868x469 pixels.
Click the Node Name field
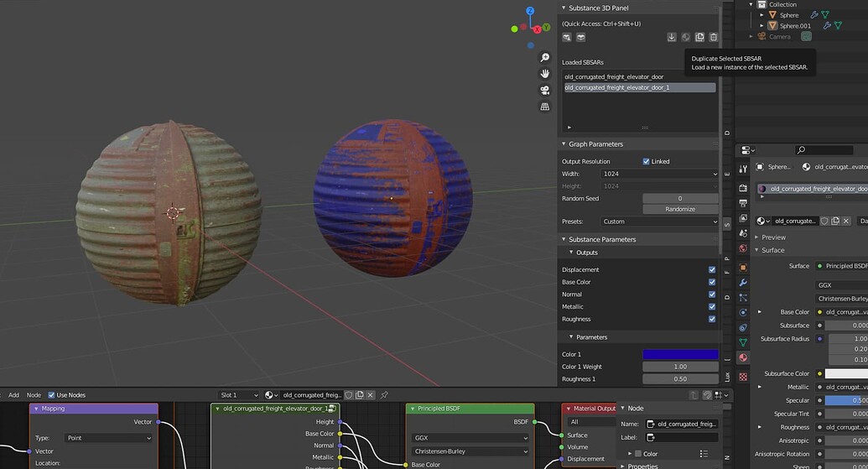pyautogui.click(x=682, y=425)
